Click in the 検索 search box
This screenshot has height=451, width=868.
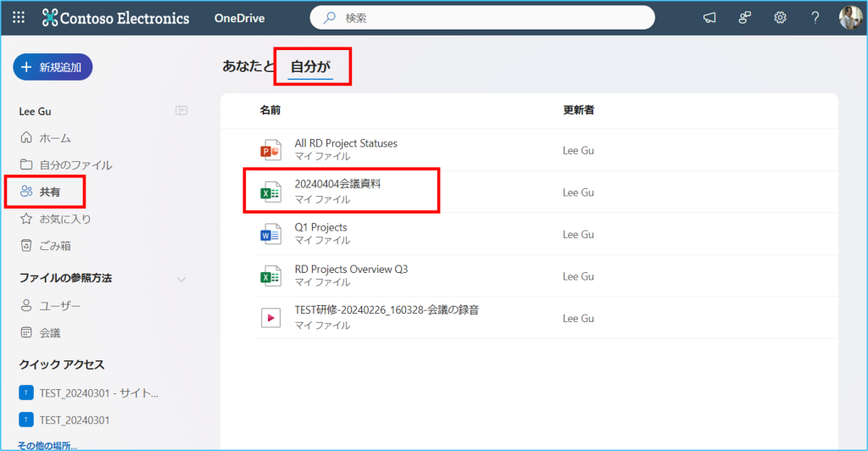tap(492, 18)
